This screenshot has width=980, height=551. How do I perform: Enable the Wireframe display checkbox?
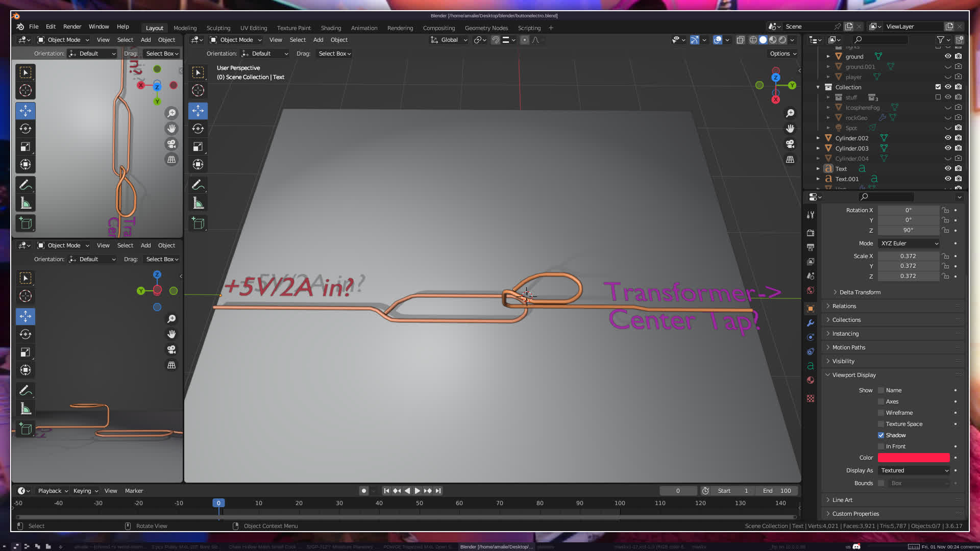(881, 413)
